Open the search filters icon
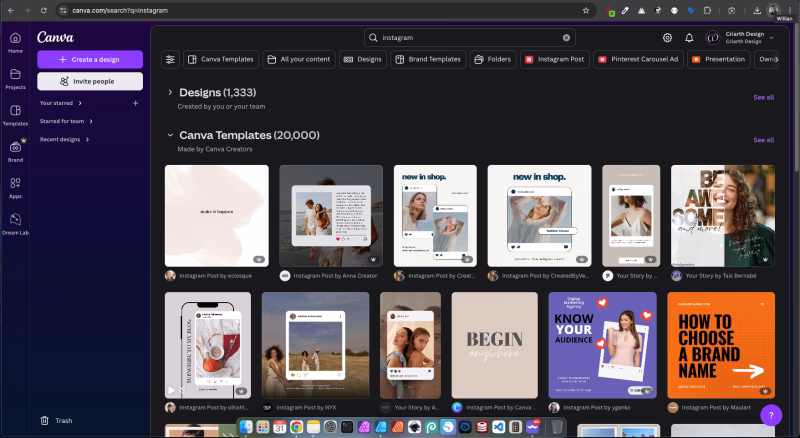The image size is (800, 438). tap(170, 59)
